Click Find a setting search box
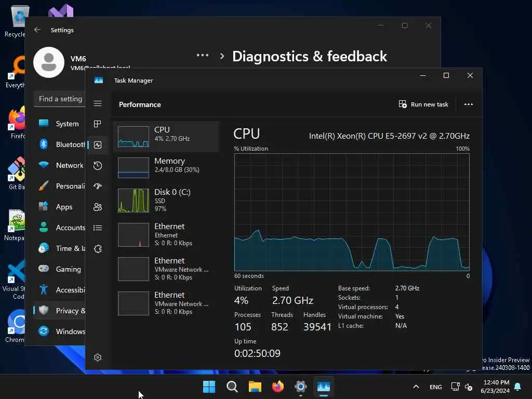Image resolution: width=532 pixels, height=399 pixels. coord(60,99)
